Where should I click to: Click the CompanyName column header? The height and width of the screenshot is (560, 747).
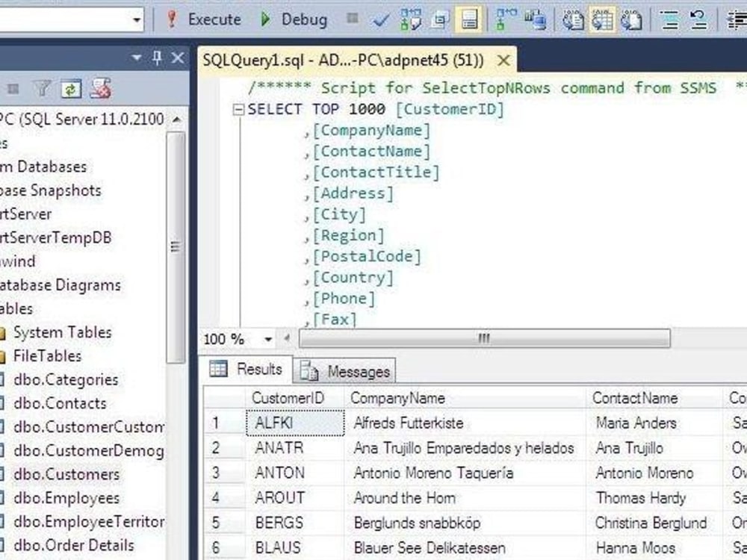click(465, 398)
